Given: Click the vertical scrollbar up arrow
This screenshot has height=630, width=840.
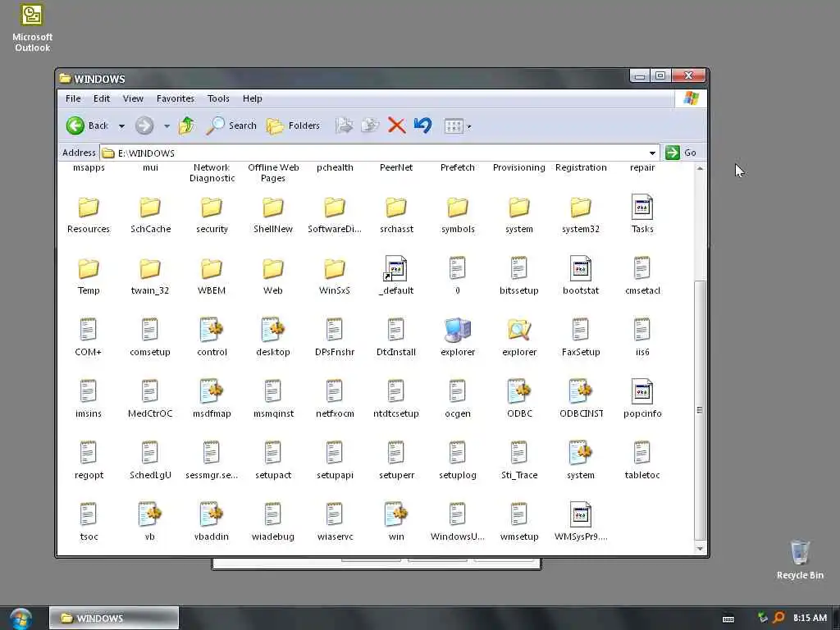Looking at the screenshot, I should pyautogui.click(x=700, y=168).
